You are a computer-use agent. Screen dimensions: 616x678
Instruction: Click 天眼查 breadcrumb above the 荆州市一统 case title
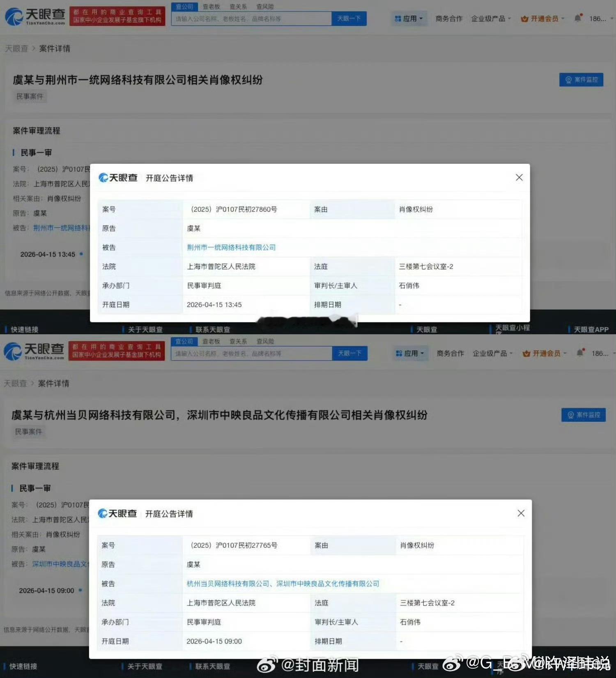click(16, 48)
